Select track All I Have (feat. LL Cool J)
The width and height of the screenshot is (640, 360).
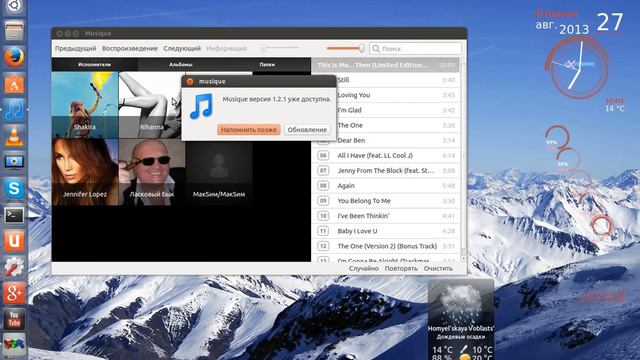pyautogui.click(x=386, y=156)
